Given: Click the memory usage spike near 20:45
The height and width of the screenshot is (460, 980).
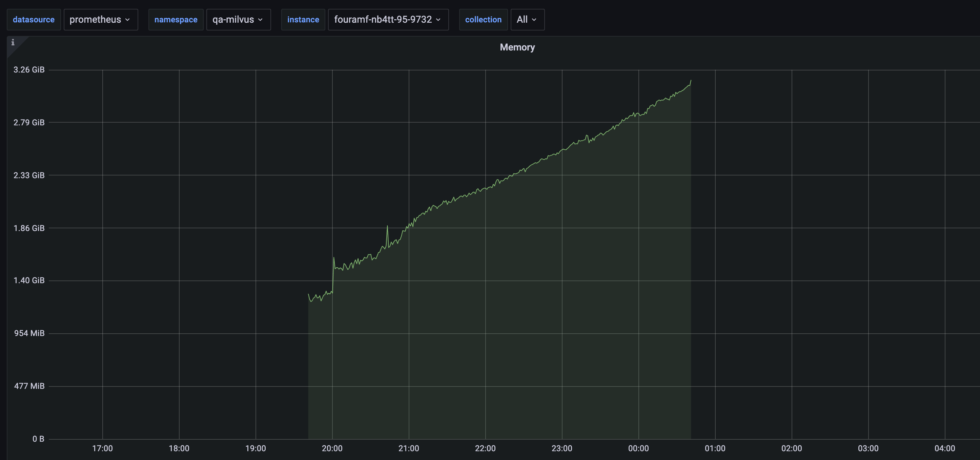Looking at the screenshot, I should 388,226.
